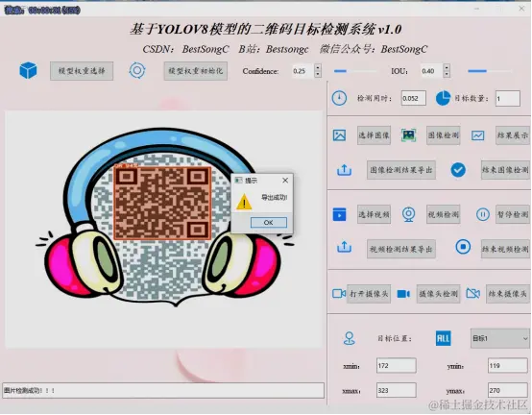Click the 检测用时 field showing 0.052
The height and width of the screenshot is (415, 532).
tap(413, 98)
